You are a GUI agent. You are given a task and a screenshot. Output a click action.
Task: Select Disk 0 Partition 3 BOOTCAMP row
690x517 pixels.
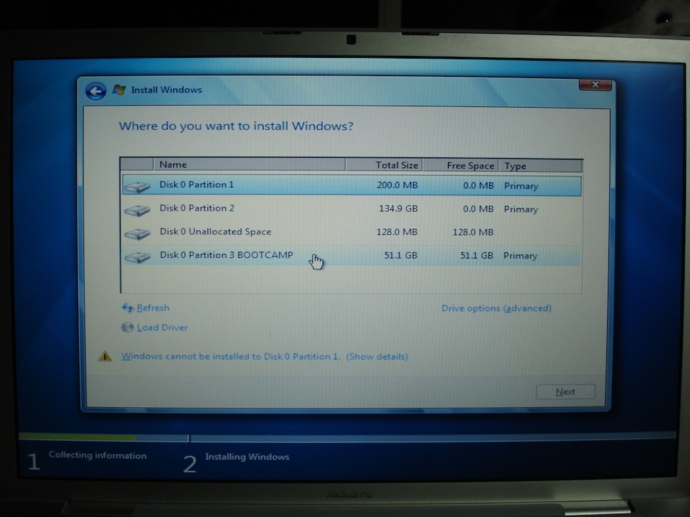(352, 256)
